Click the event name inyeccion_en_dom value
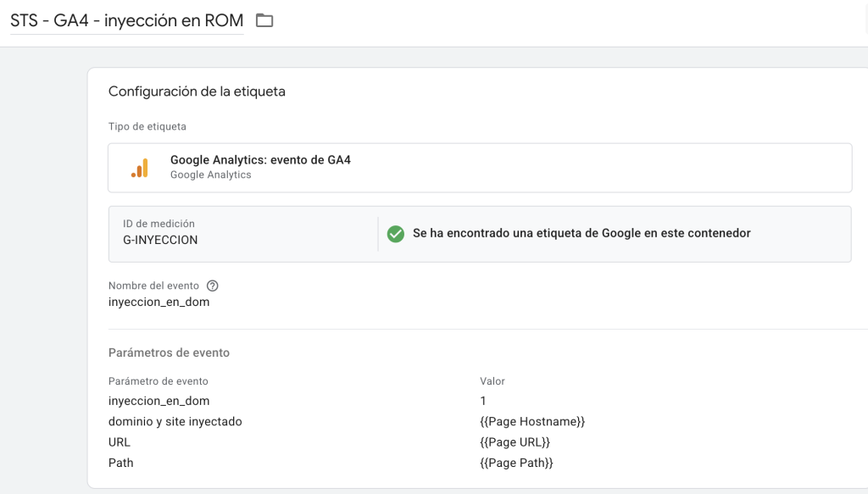 click(x=159, y=302)
